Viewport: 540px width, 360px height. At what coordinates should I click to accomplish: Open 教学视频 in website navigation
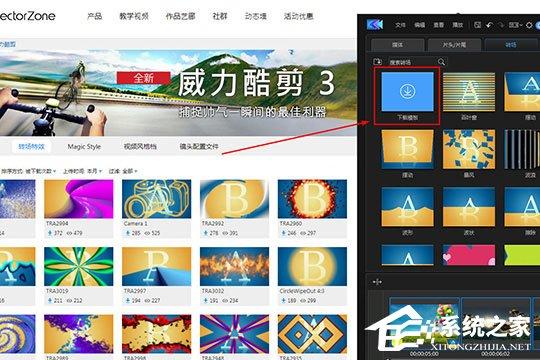(134, 16)
